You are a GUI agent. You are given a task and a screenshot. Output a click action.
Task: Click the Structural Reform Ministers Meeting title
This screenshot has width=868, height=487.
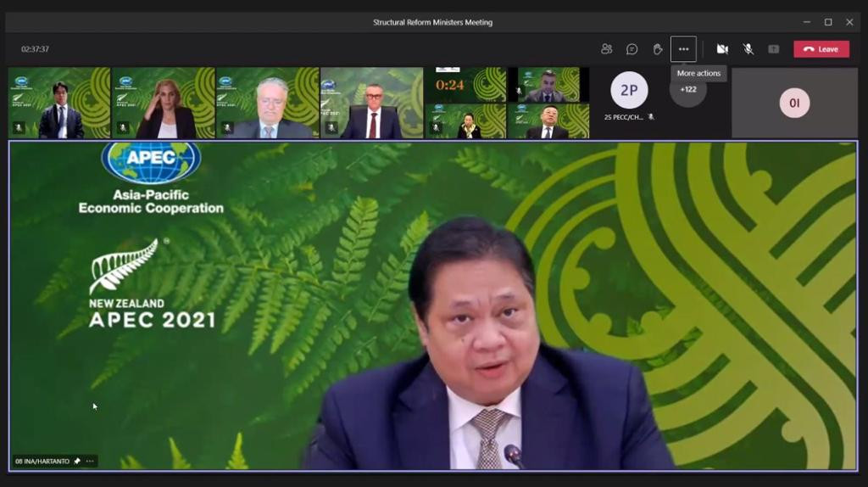coord(432,23)
